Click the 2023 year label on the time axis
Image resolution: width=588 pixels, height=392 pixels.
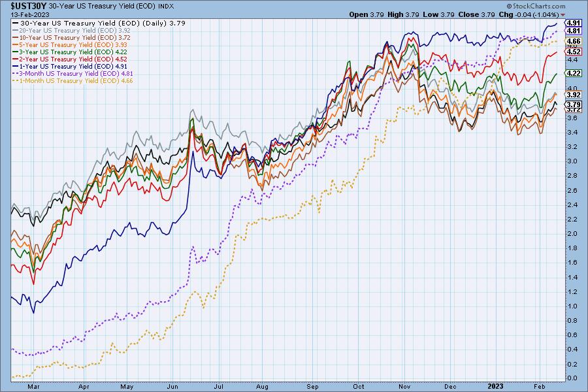495,386
